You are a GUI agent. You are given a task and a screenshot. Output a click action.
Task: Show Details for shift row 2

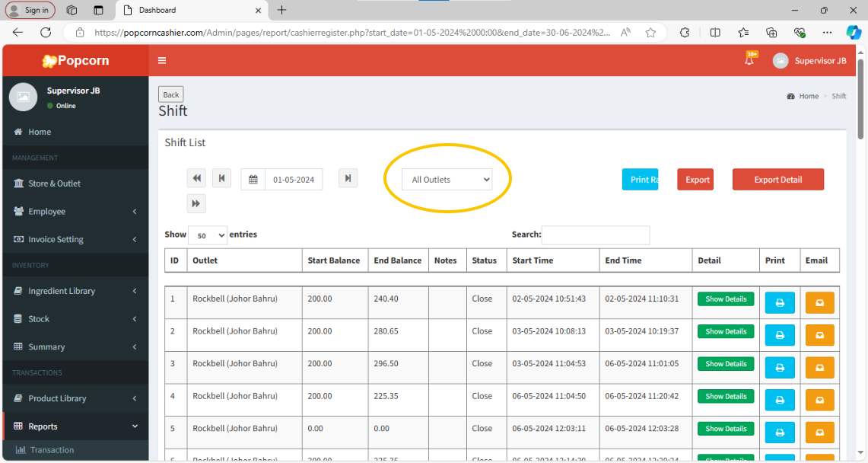click(x=726, y=331)
